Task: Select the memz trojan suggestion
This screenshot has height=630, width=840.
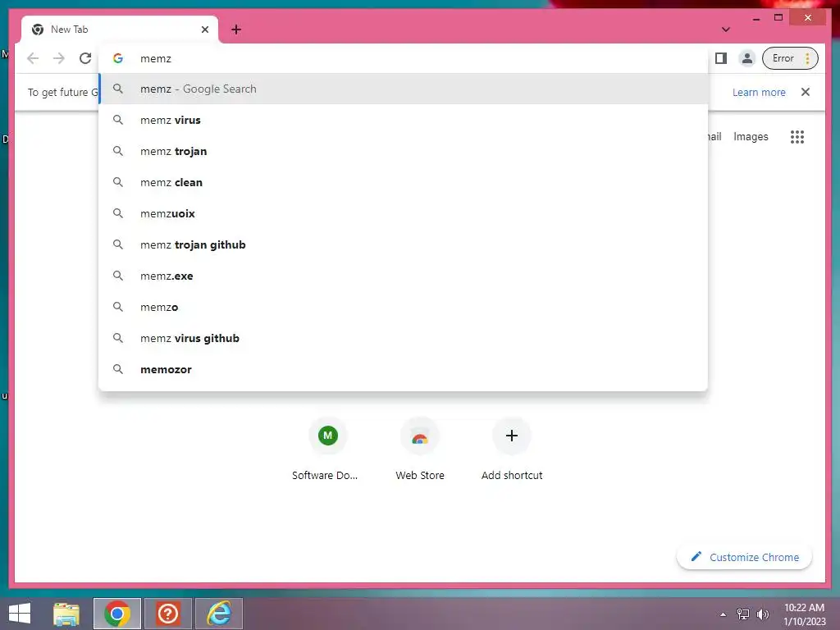Action: point(403,151)
